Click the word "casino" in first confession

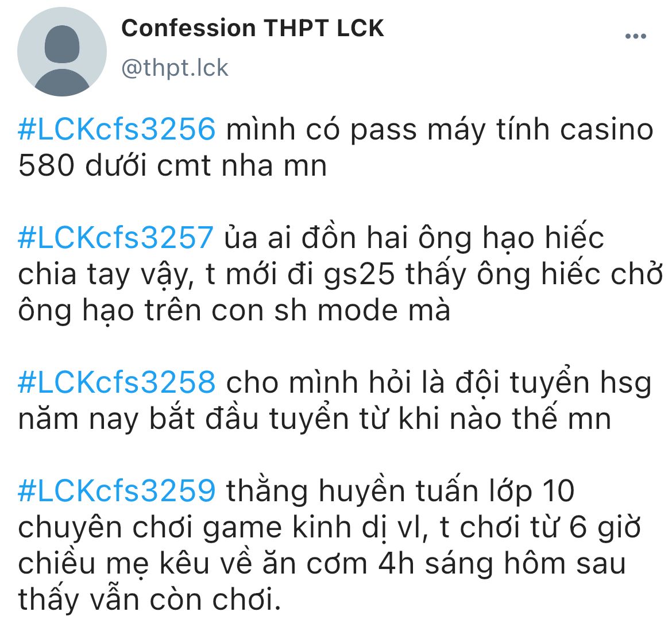607,129
